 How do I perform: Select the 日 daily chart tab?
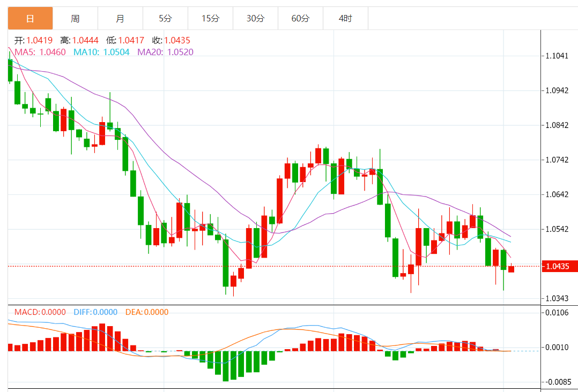(30, 18)
